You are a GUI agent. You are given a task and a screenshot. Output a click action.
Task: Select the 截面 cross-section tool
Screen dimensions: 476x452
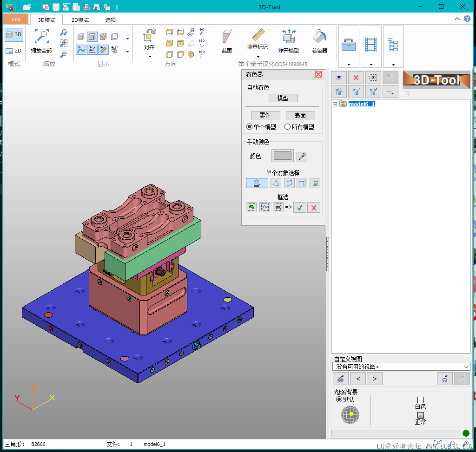pos(226,37)
